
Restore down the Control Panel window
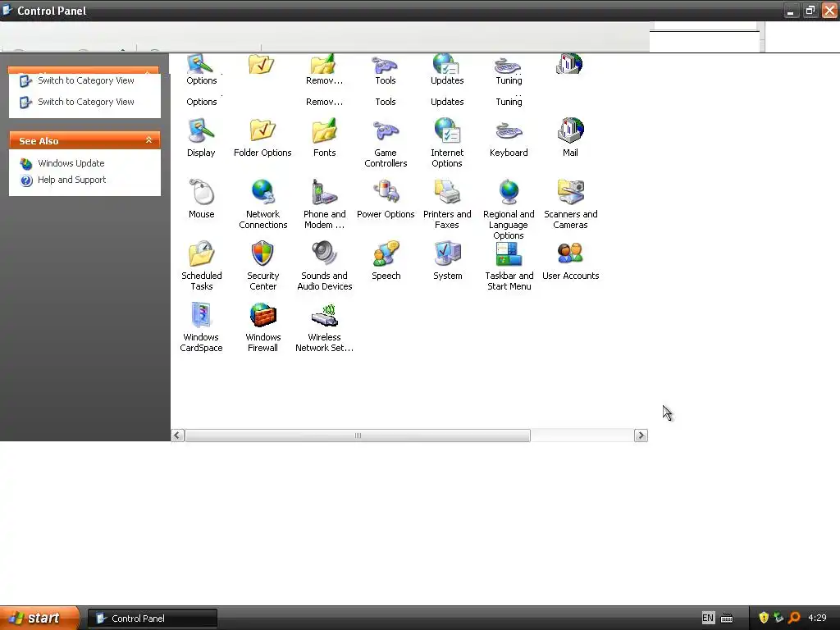click(810, 10)
